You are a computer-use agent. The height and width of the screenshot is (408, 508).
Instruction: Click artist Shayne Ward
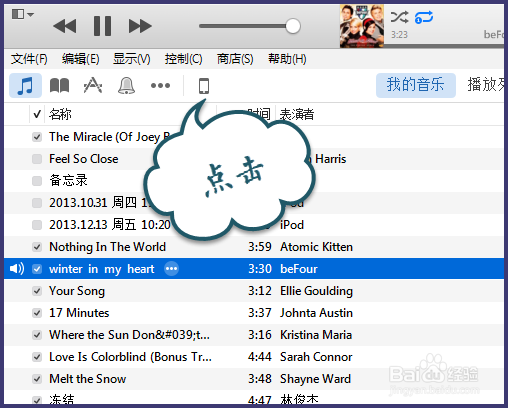[x=315, y=379]
